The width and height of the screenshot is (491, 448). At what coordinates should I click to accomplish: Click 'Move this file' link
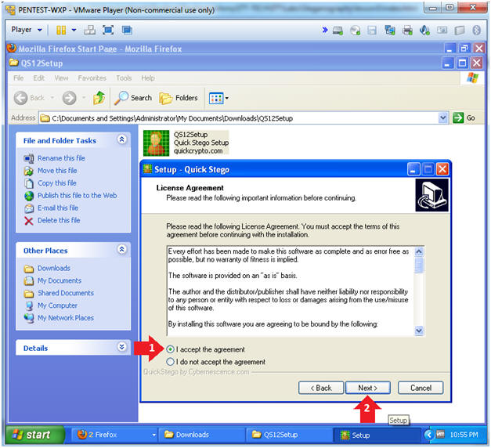(x=57, y=171)
